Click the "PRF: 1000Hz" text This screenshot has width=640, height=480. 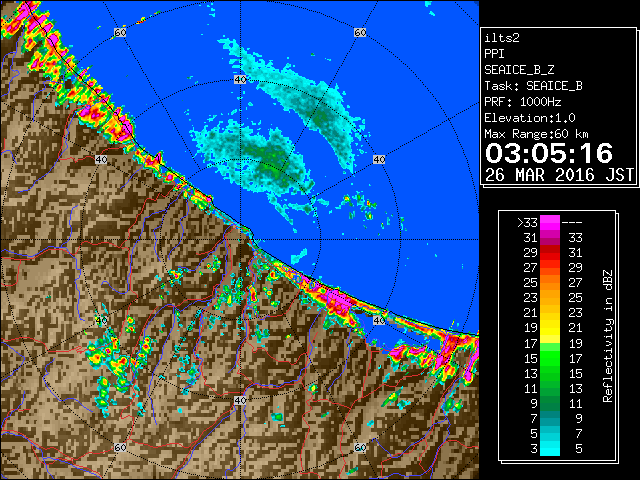point(522,102)
